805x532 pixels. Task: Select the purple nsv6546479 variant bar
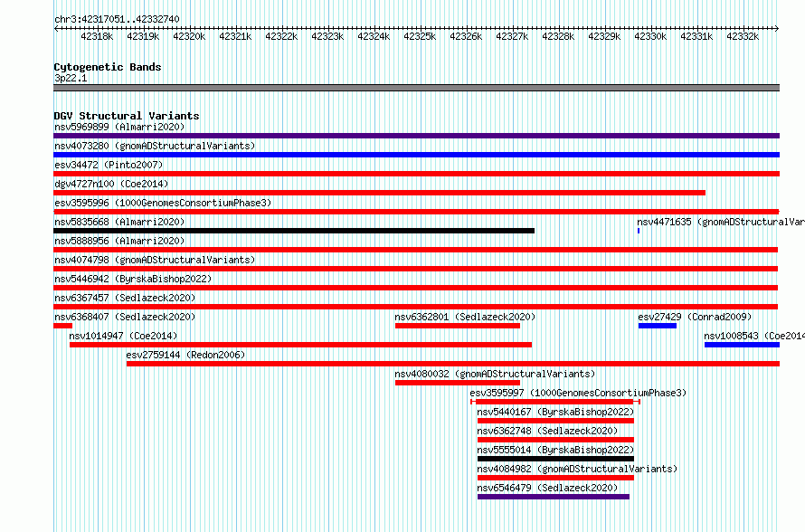coord(554,497)
